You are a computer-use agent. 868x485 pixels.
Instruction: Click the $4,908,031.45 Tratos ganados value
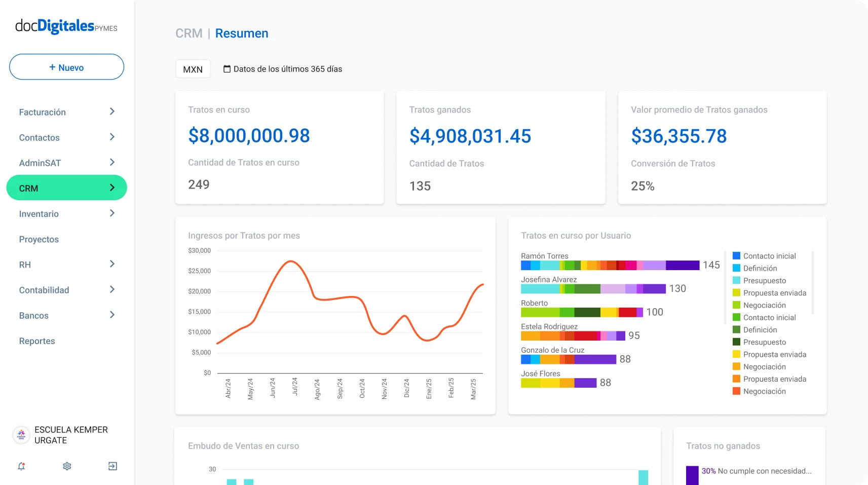coord(470,136)
